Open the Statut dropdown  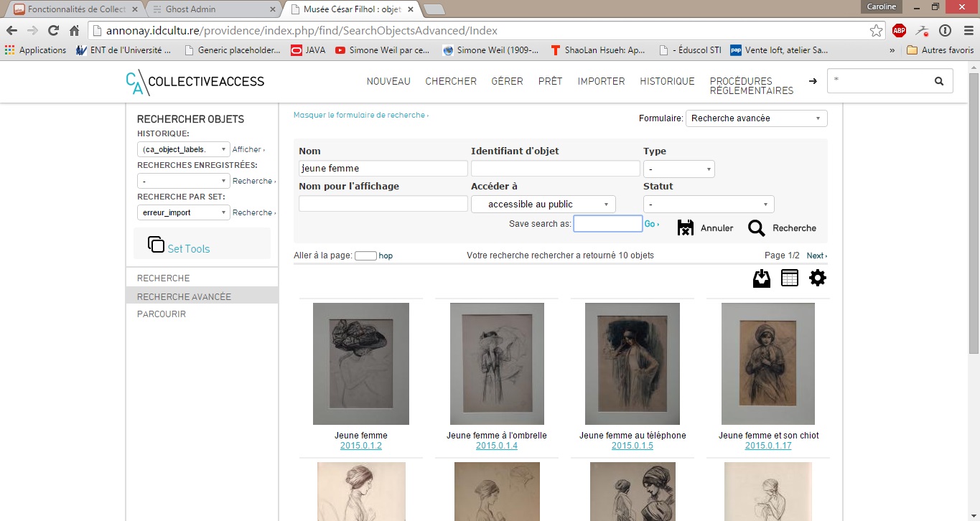pyautogui.click(x=709, y=205)
